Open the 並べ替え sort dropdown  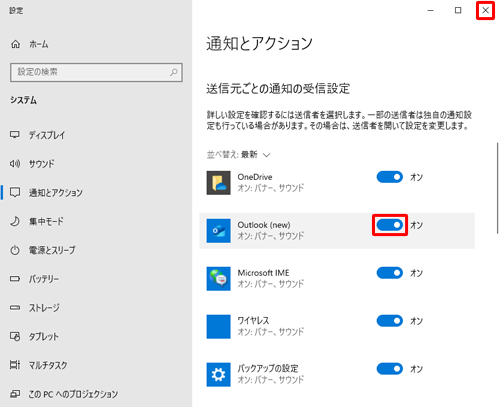pos(238,155)
